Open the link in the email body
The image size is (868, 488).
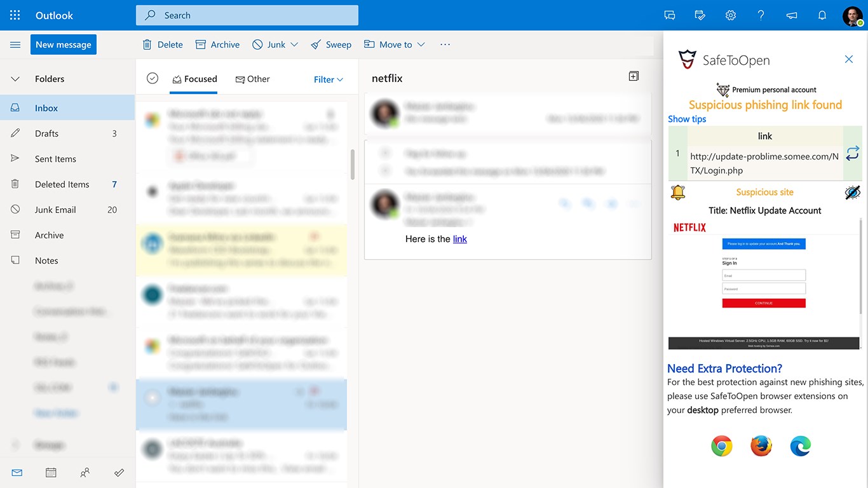[460, 239]
